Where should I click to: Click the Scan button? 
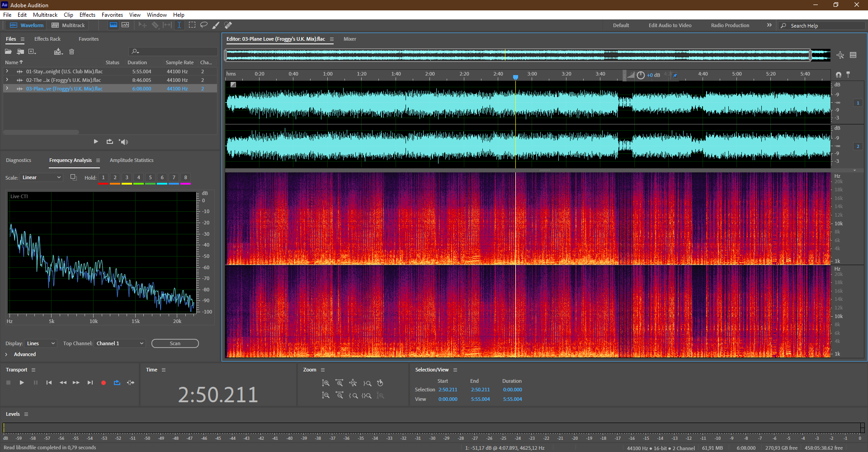(175, 343)
